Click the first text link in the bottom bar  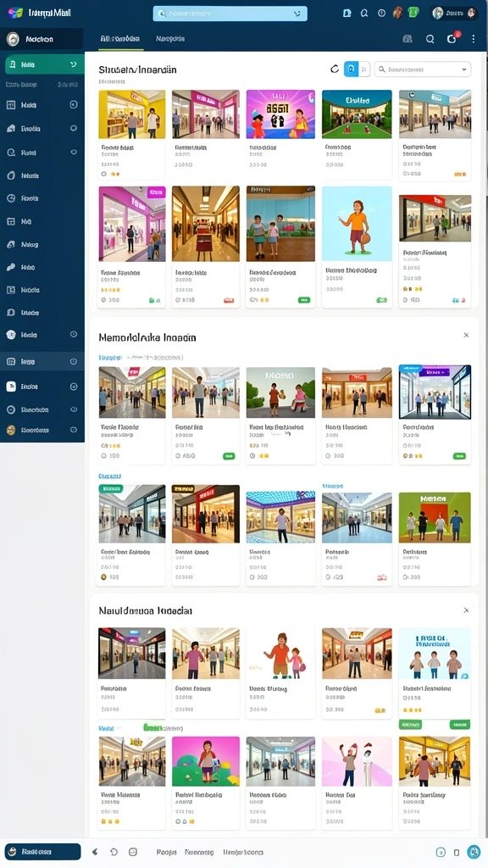pos(167,853)
